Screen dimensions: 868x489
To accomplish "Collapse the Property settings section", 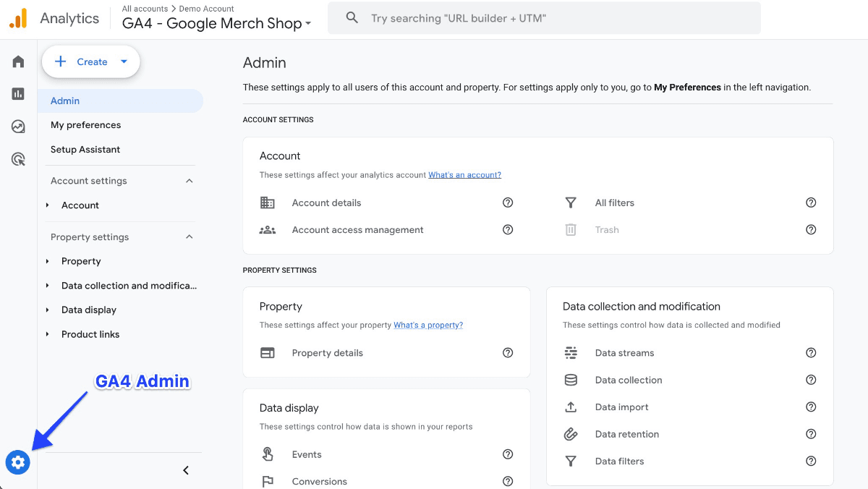I will (x=190, y=237).
